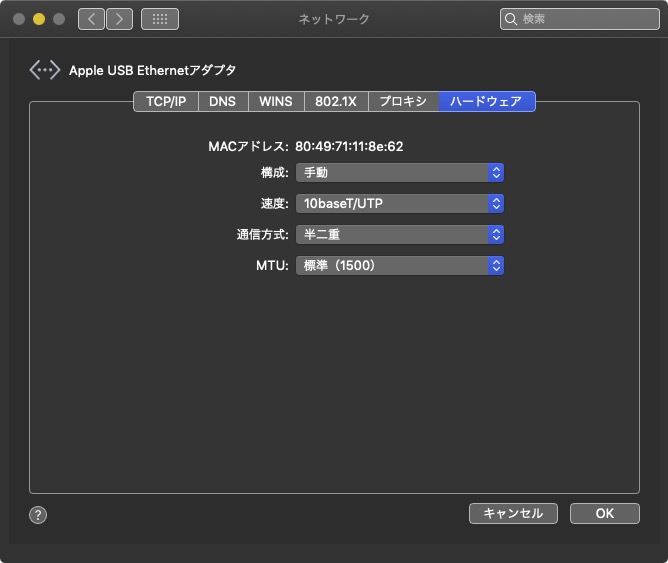Click in the 検索 search field
Viewport: 668px width, 563px height.
point(585,19)
